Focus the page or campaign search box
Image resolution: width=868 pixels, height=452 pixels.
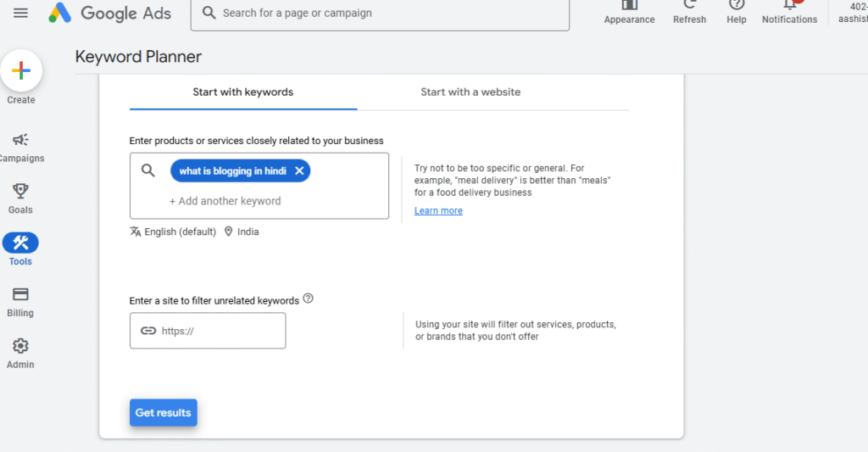[x=380, y=14]
